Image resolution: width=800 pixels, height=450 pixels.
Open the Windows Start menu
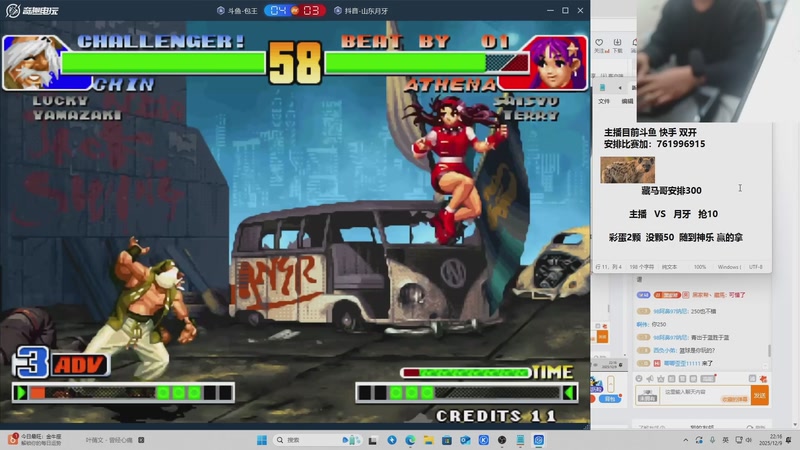[x=262, y=440]
